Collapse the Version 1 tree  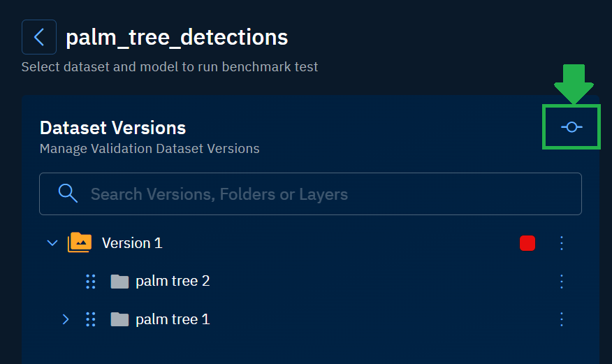52,243
